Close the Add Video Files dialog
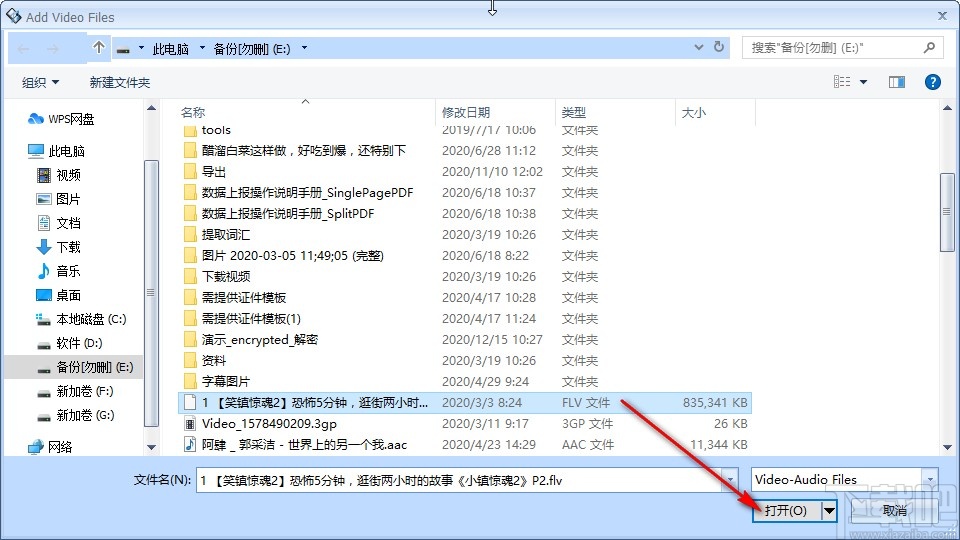 [x=942, y=16]
